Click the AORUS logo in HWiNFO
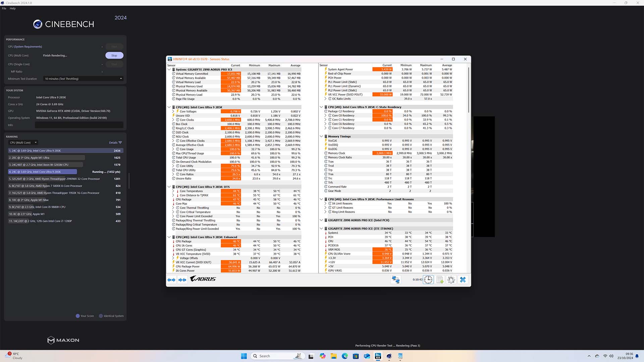Image resolution: width=644 pixels, height=362 pixels. point(203,279)
